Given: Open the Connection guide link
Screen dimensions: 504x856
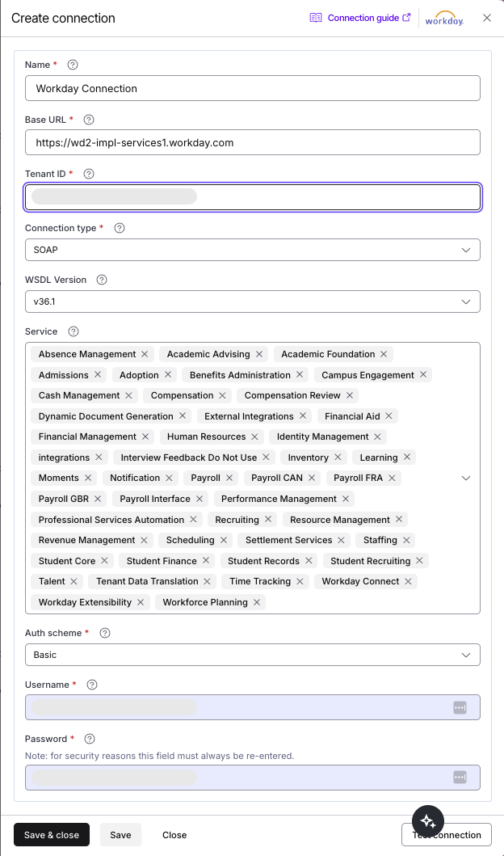Looking at the screenshot, I should coord(360,18).
